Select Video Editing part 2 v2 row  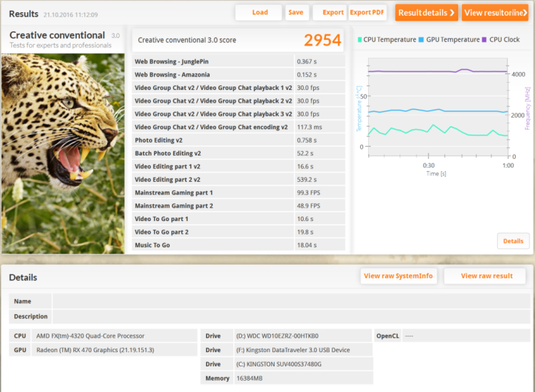point(238,180)
